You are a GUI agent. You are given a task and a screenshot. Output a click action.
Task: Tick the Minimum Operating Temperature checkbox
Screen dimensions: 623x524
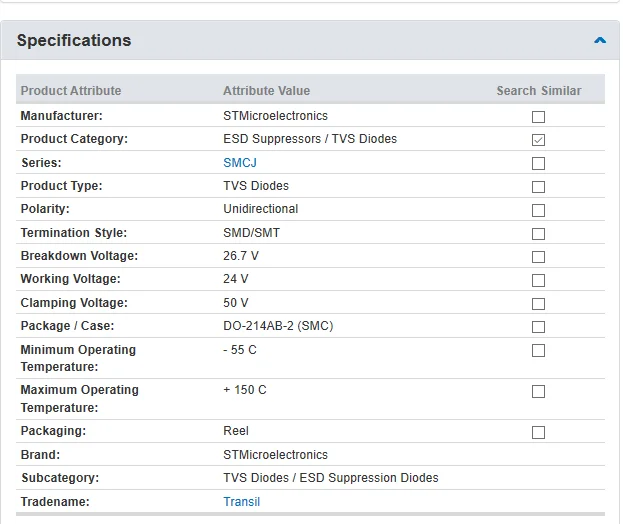coord(538,350)
